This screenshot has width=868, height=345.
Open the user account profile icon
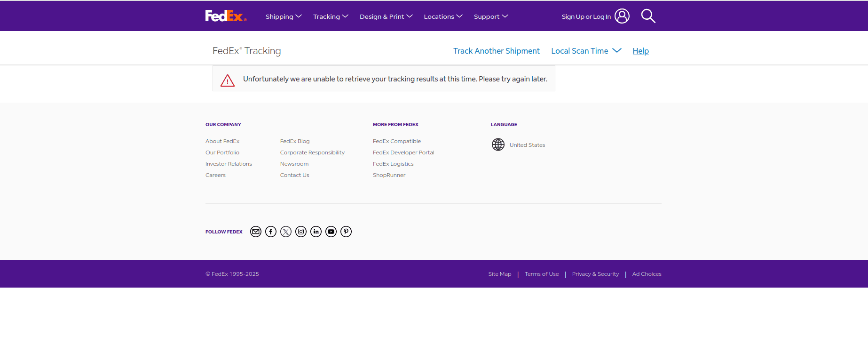click(622, 16)
